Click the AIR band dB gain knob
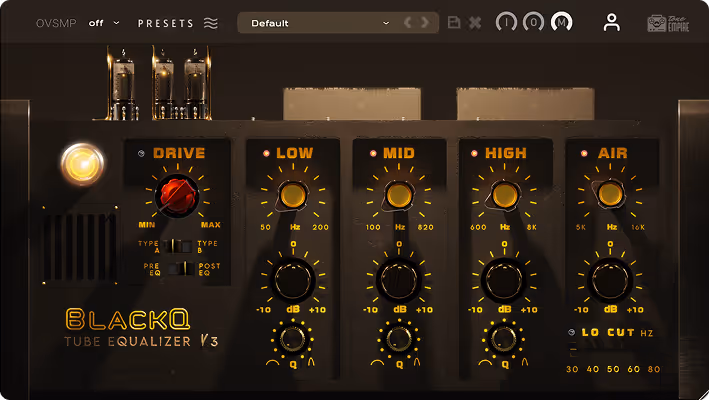709x400 pixels. tap(610, 280)
